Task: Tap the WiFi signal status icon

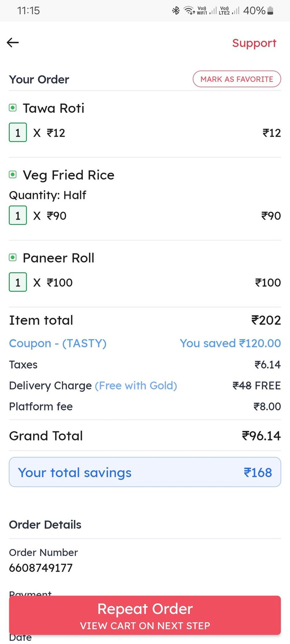Action: 190,11
